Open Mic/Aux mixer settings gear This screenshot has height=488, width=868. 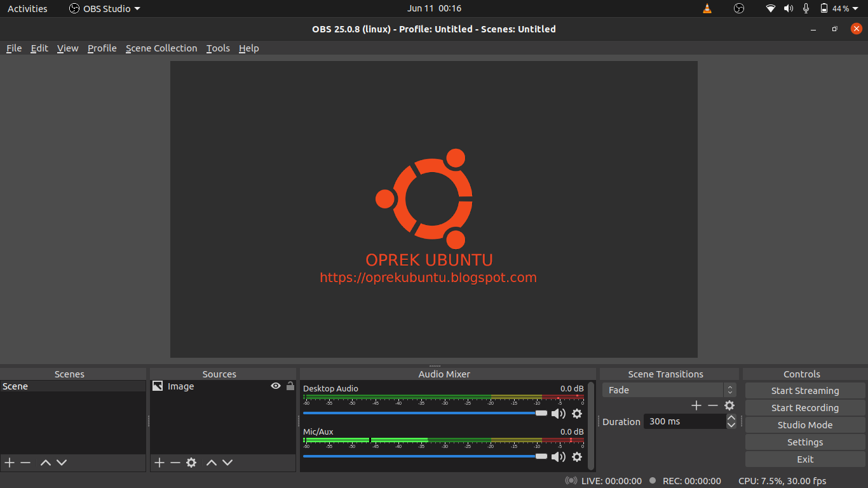click(577, 457)
